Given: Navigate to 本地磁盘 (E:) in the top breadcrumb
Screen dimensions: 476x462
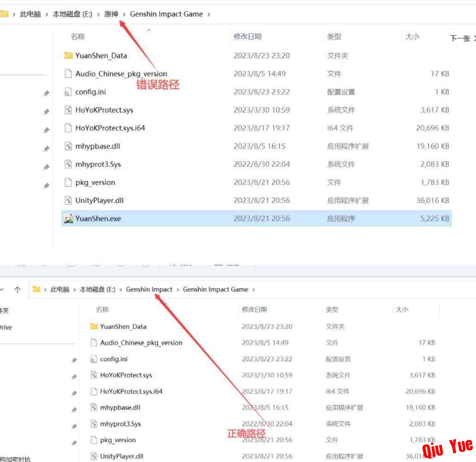Looking at the screenshot, I should click(x=72, y=14).
